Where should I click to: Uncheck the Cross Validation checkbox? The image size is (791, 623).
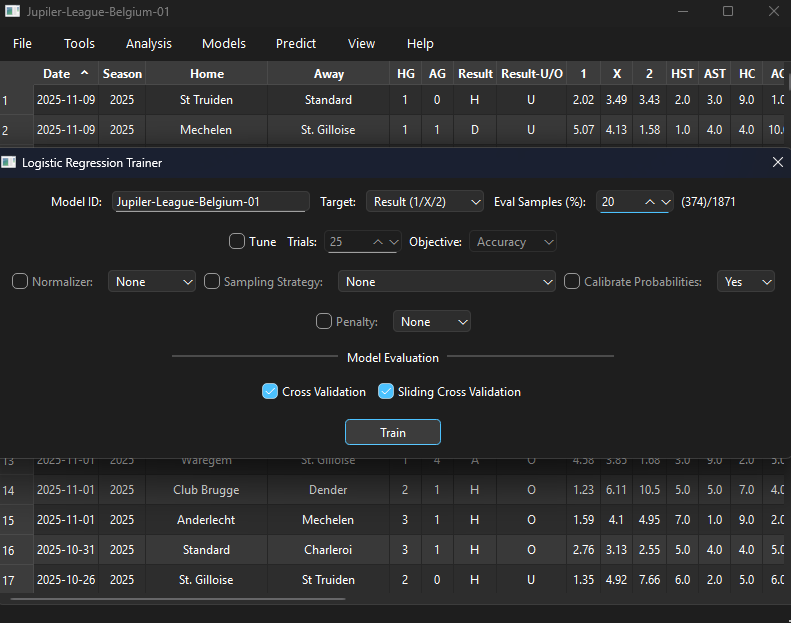(x=270, y=391)
